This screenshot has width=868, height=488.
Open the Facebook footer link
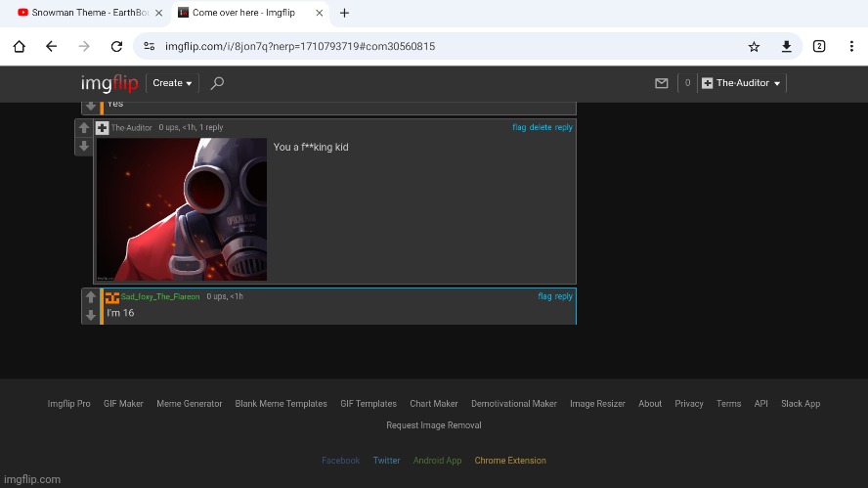[x=340, y=461]
